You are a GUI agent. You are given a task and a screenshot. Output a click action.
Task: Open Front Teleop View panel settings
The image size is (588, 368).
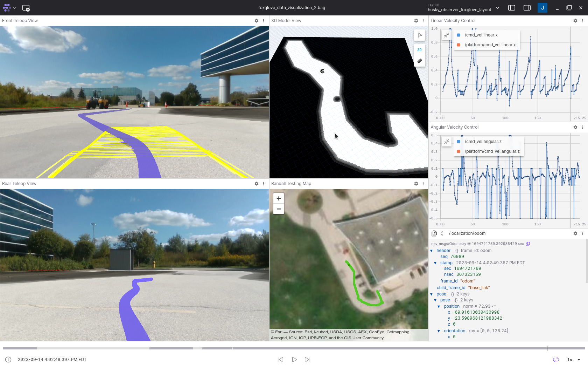257,21
